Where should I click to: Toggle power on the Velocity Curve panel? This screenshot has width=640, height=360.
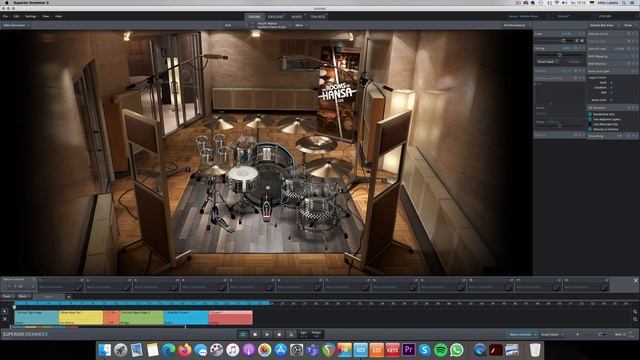click(629, 34)
